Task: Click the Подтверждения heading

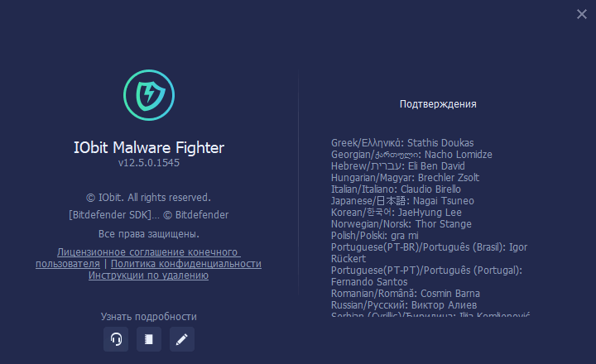Action: click(x=438, y=104)
